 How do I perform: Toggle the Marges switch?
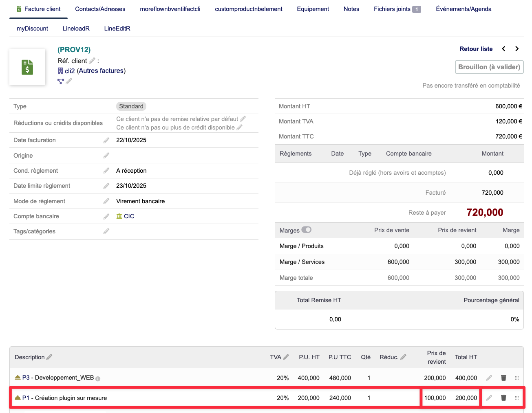[307, 230]
